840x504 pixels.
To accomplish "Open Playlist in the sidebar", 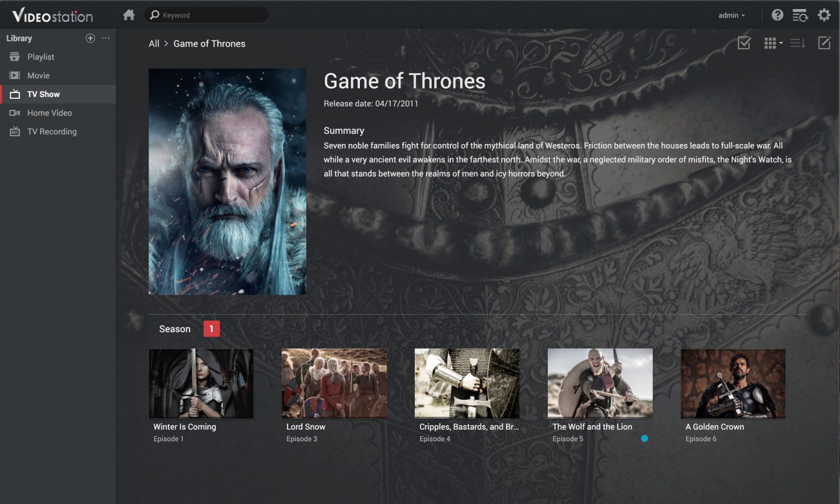I will pyautogui.click(x=41, y=57).
